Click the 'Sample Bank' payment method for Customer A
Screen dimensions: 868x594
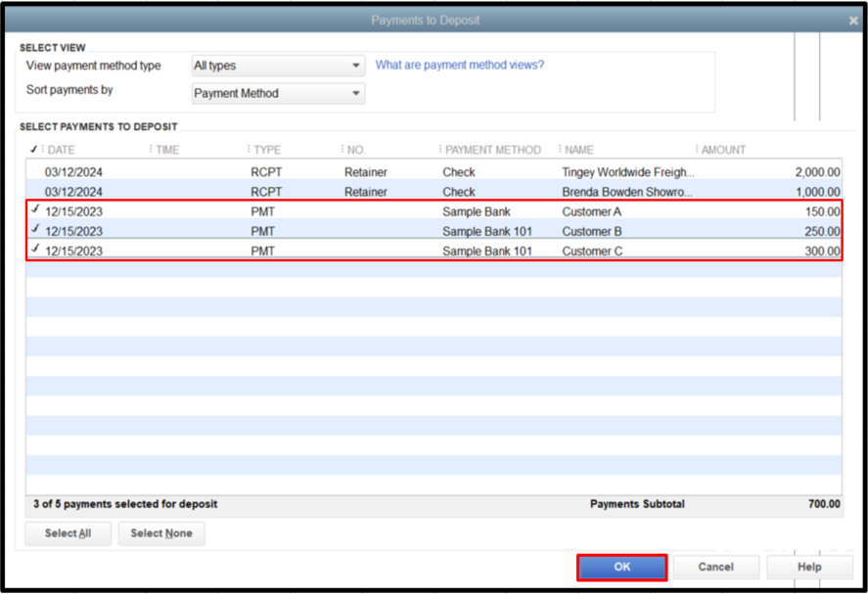pos(477,211)
